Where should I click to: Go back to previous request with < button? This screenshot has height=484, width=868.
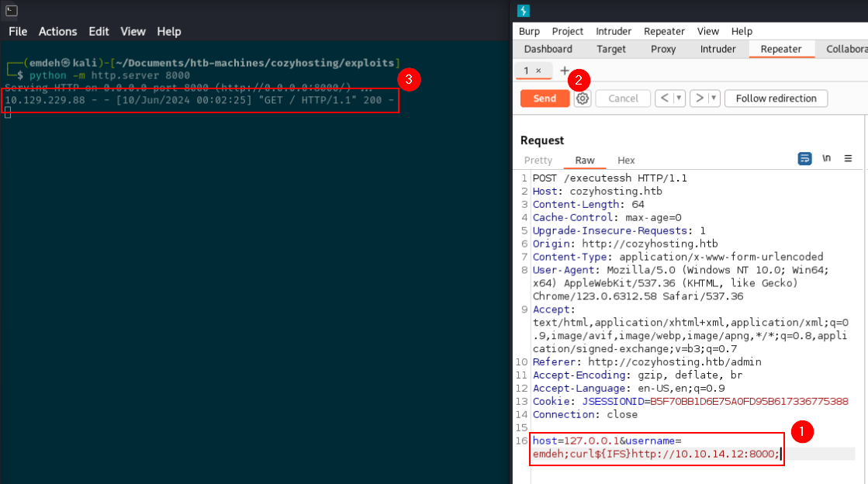(664, 99)
